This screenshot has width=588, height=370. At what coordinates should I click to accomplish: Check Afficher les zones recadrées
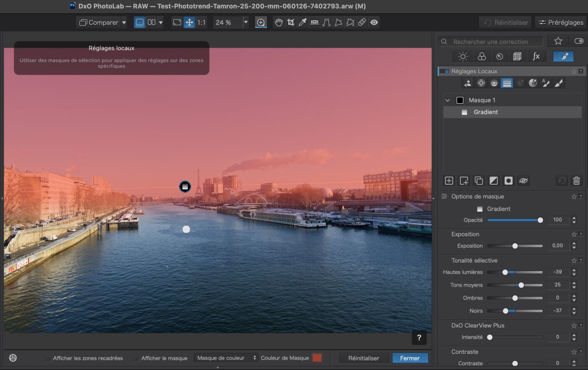48,358
